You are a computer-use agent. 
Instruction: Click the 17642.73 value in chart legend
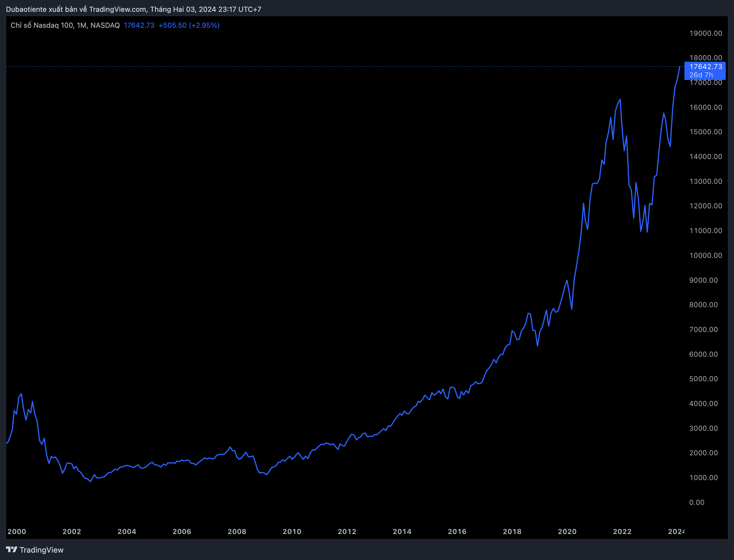coord(139,25)
